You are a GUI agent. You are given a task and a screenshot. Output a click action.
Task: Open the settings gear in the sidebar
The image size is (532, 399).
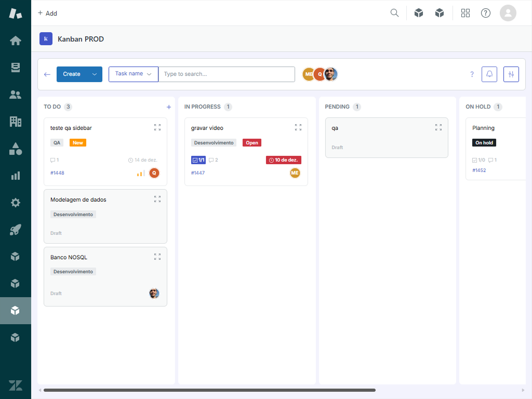pos(15,202)
